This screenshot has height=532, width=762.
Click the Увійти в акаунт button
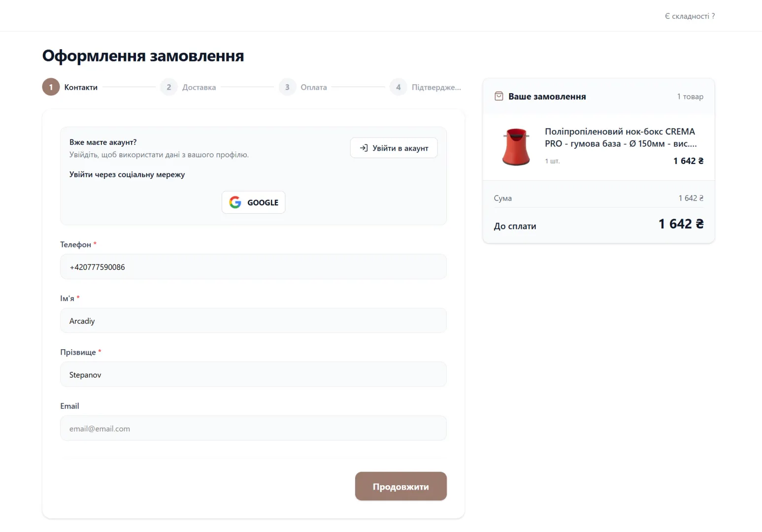(394, 148)
